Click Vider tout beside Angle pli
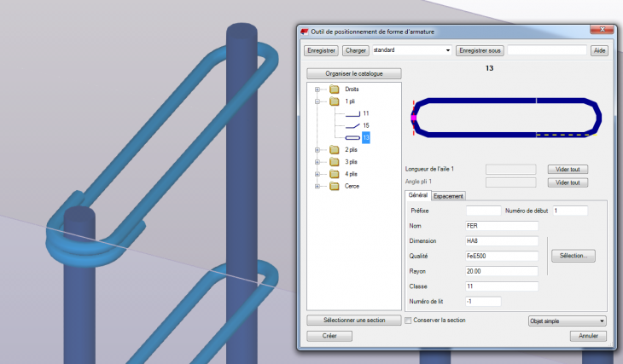 coord(568,182)
